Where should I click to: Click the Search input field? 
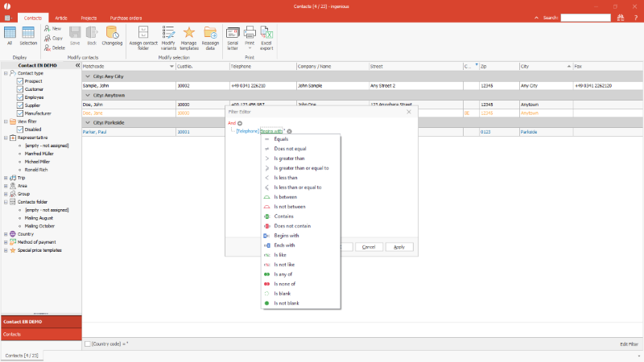(585, 17)
